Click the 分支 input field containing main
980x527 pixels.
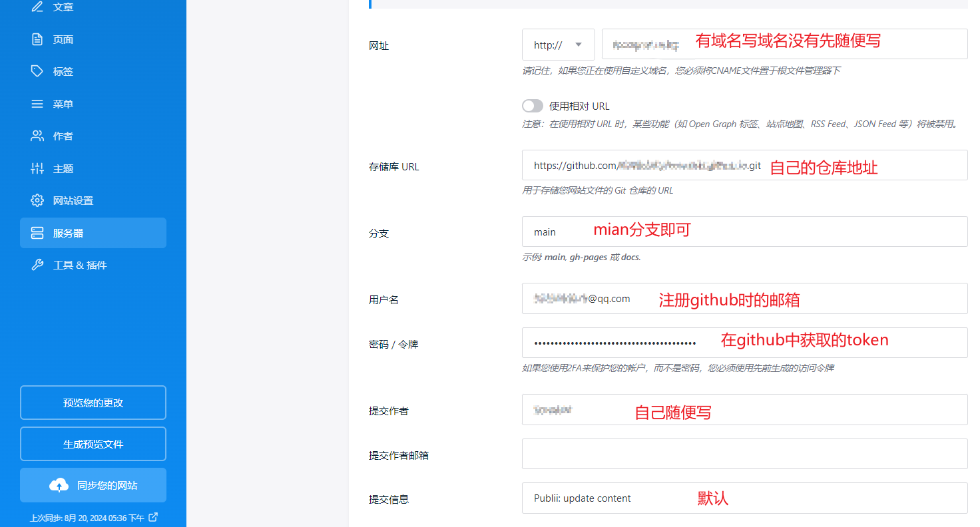(x=744, y=232)
